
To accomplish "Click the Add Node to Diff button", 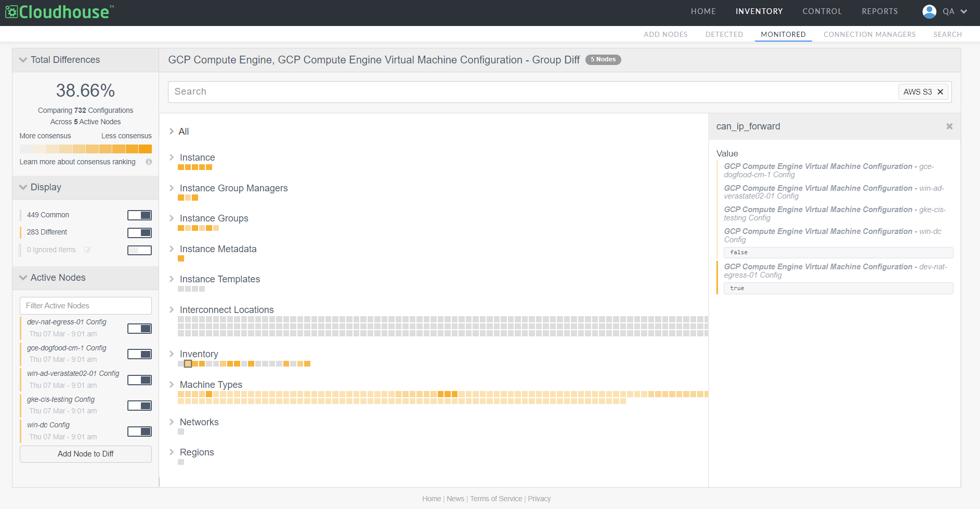I will pyautogui.click(x=86, y=454).
